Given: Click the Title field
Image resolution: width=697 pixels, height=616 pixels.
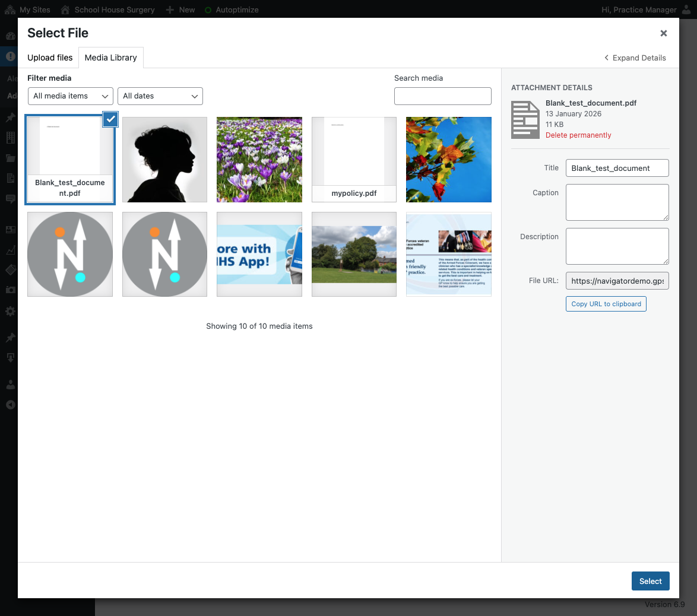Looking at the screenshot, I should (617, 168).
